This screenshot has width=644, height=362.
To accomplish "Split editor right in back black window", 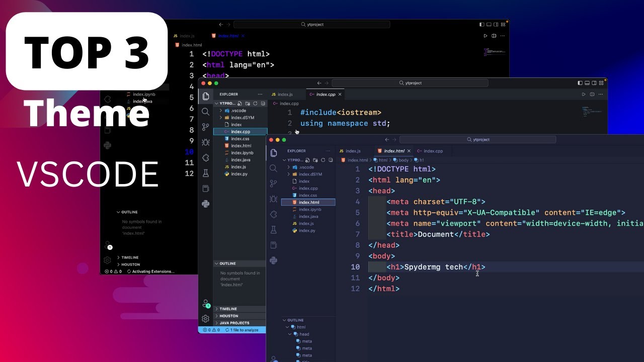I will [x=494, y=36].
